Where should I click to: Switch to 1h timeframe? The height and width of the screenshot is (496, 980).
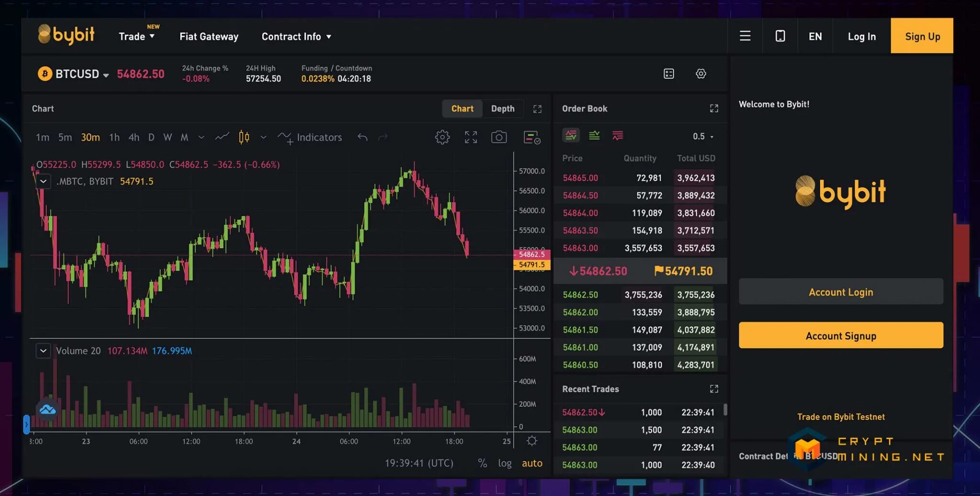click(x=114, y=137)
